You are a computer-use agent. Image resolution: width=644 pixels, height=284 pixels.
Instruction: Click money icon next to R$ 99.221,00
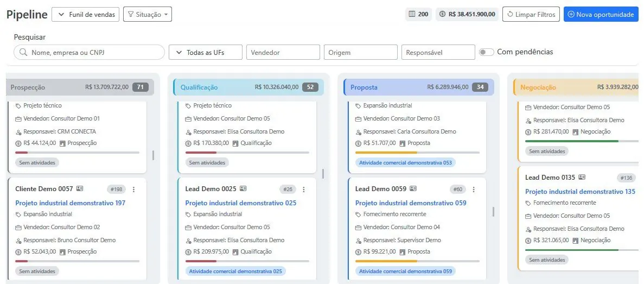coord(358,252)
